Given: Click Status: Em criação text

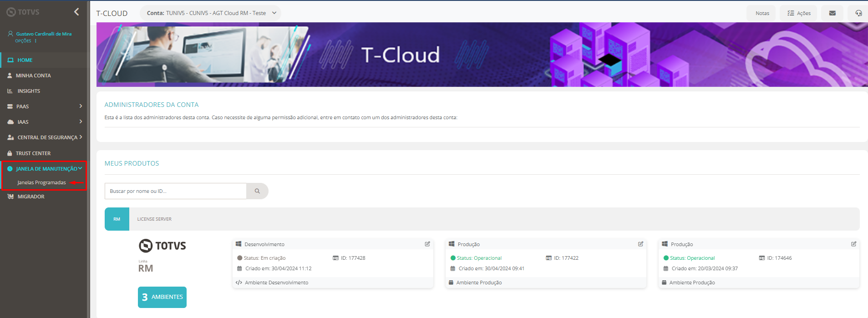Looking at the screenshot, I should coord(265,258).
